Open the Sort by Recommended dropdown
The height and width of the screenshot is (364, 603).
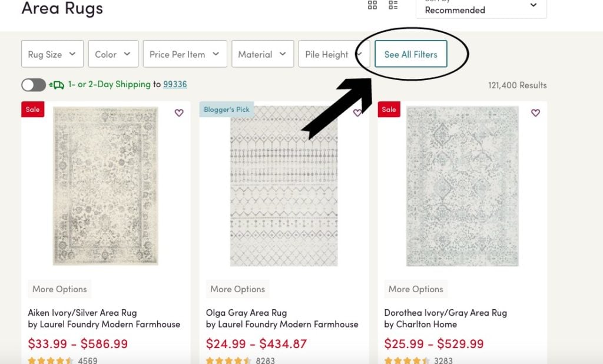pyautogui.click(x=481, y=8)
